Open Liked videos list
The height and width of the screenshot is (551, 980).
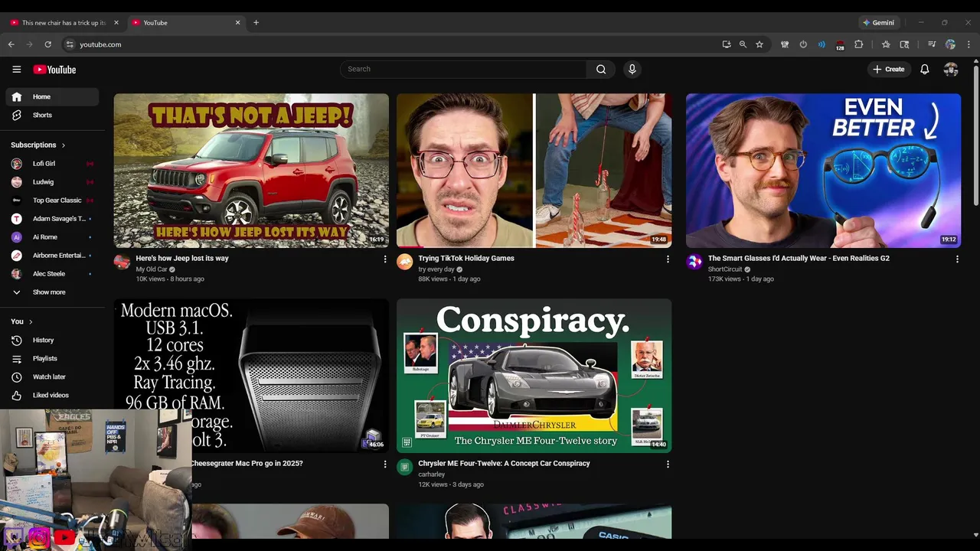[x=52, y=395]
